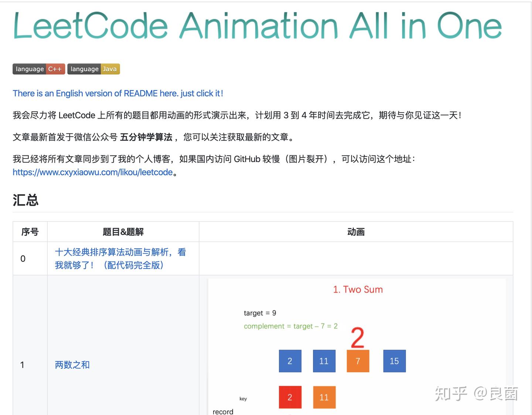Open the 两数之和 solution link
The width and height of the screenshot is (532, 415).
[72, 365]
